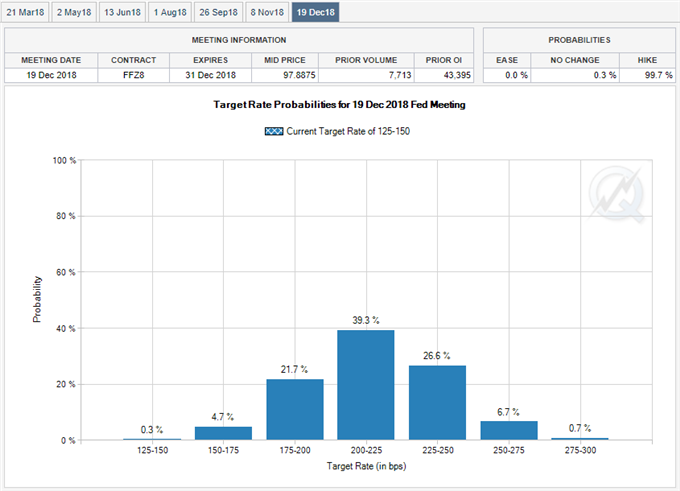The width and height of the screenshot is (680, 491).
Task: Click the 60 % y-axis label
Action: [66, 272]
